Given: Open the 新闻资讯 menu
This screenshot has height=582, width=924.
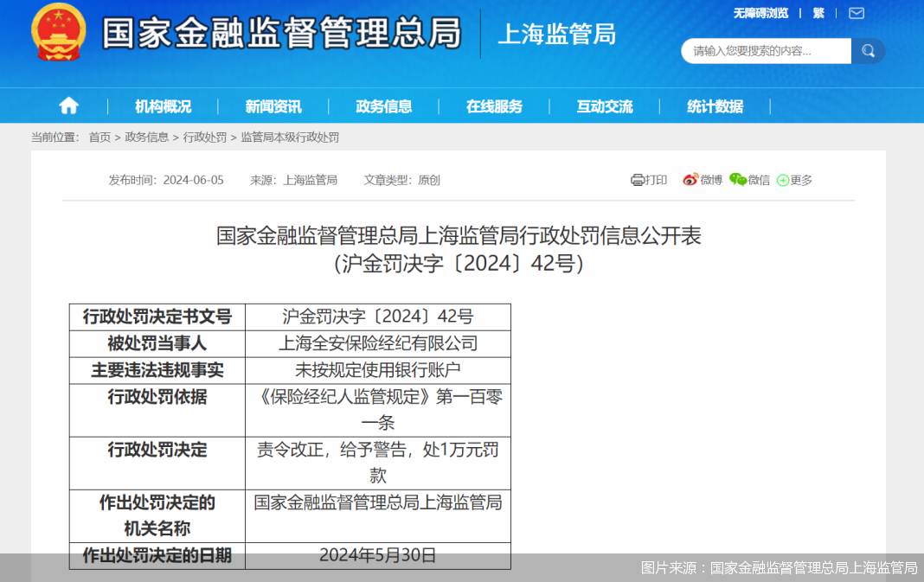Looking at the screenshot, I should (273, 106).
